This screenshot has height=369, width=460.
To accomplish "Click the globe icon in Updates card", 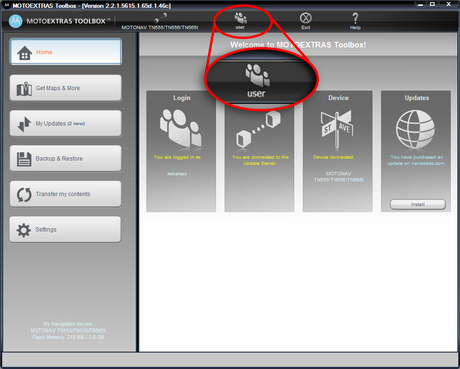I will pyautogui.click(x=415, y=129).
